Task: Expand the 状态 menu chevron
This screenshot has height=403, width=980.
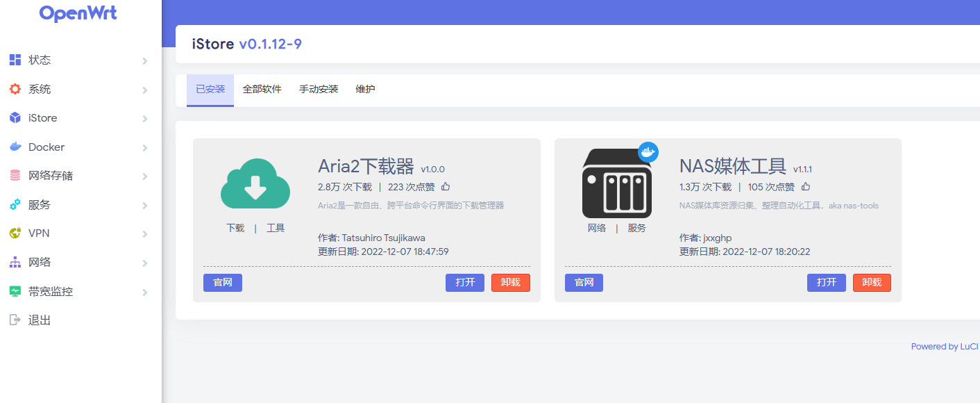Action: (x=145, y=61)
